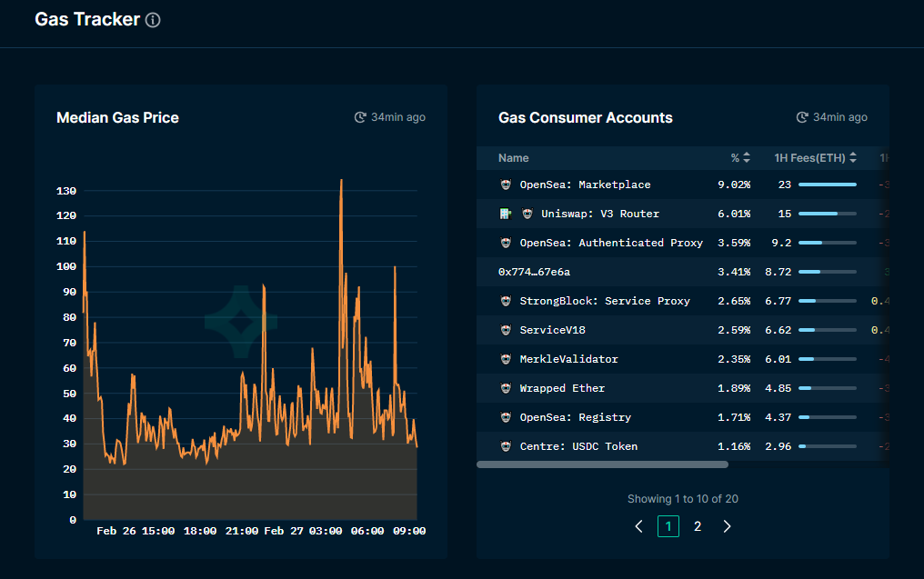Click the 2.96 fee value
The width and height of the screenshot is (924, 579).
pyautogui.click(x=778, y=446)
